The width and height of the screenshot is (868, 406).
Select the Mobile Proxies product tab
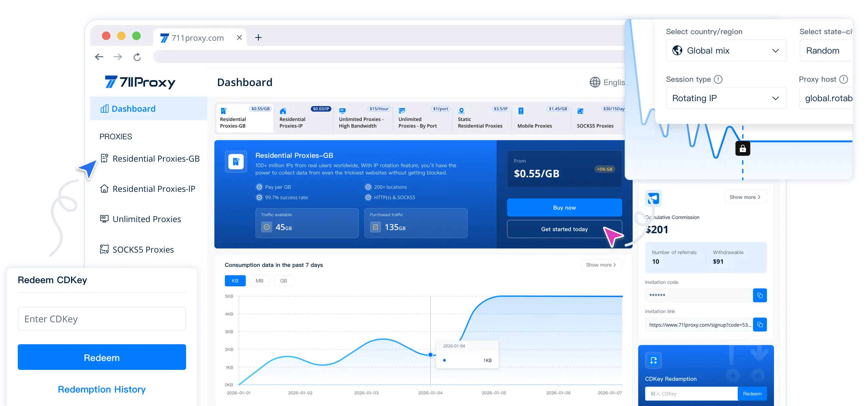[x=542, y=118]
